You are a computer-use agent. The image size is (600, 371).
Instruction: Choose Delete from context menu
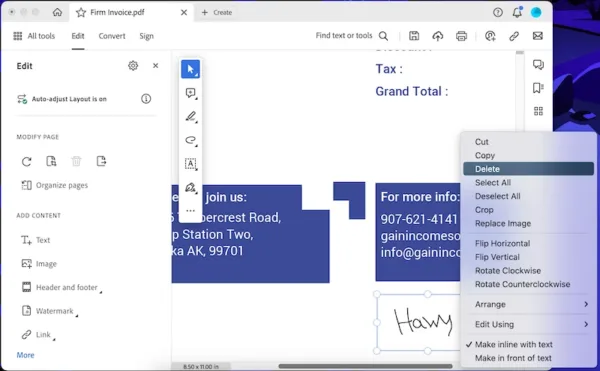click(528, 169)
